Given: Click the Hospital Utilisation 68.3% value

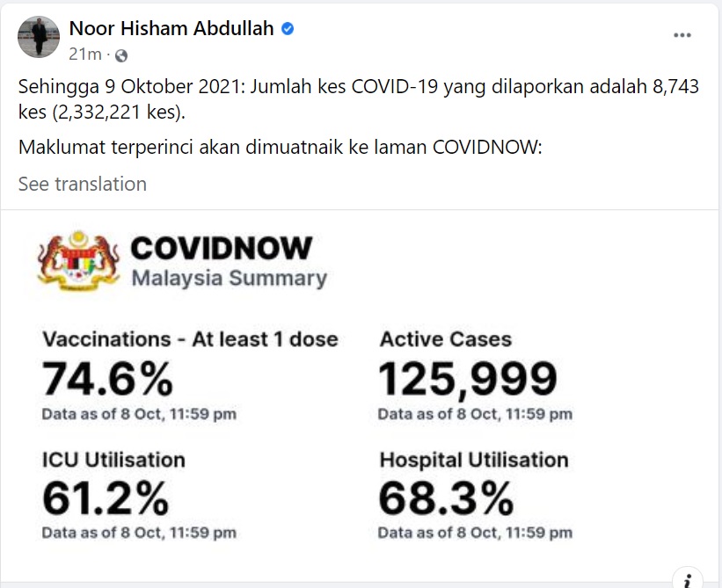Looking at the screenshot, I should click(446, 498).
